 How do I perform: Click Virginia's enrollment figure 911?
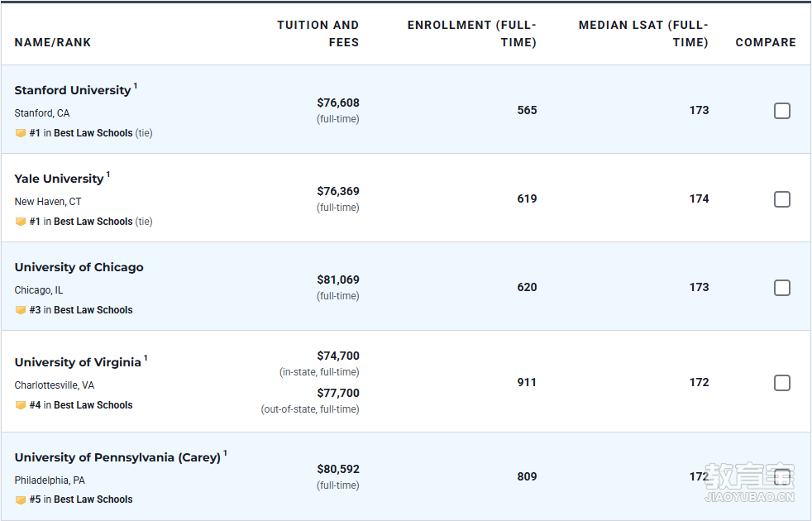tap(527, 383)
